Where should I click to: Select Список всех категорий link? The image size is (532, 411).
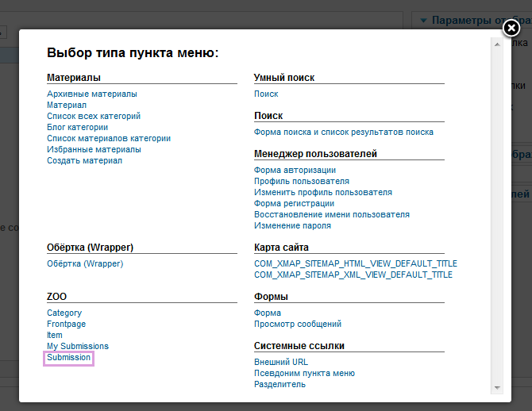(x=93, y=116)
